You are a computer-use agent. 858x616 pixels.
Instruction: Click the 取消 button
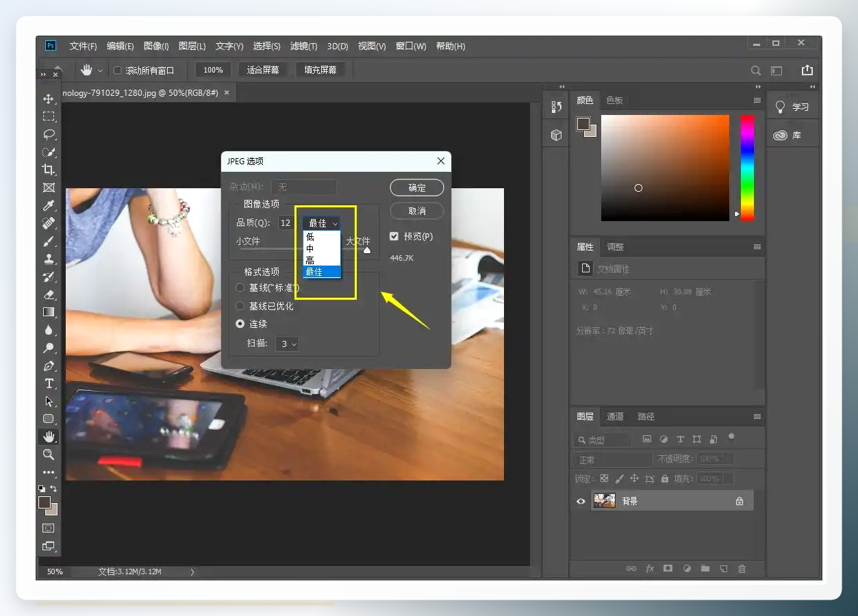417,211
